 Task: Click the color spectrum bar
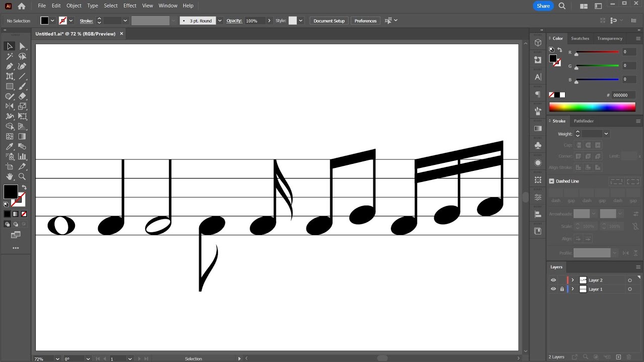pyautogui.click(x=592, y=107)
